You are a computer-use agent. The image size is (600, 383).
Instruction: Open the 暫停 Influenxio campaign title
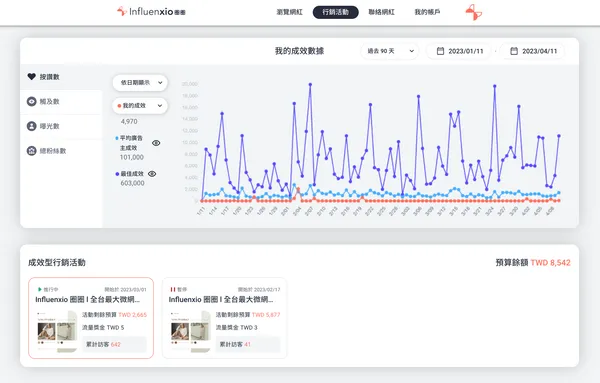[x=221, y=299]
